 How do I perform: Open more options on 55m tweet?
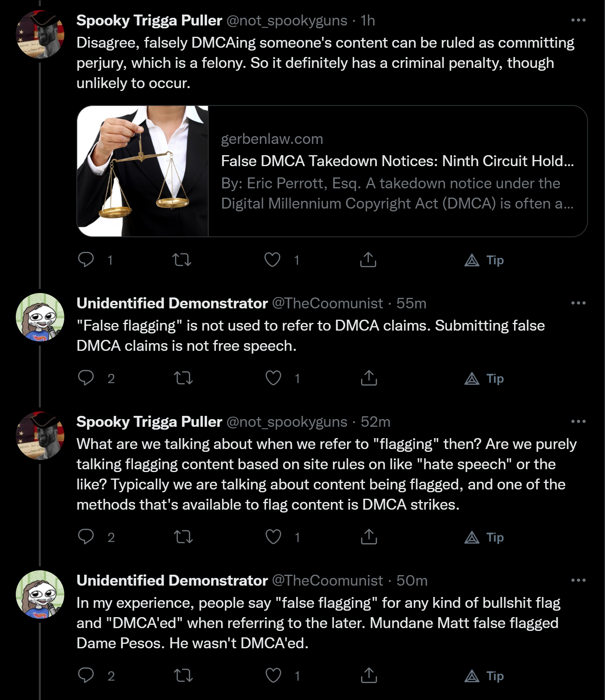tap(578, 303)
